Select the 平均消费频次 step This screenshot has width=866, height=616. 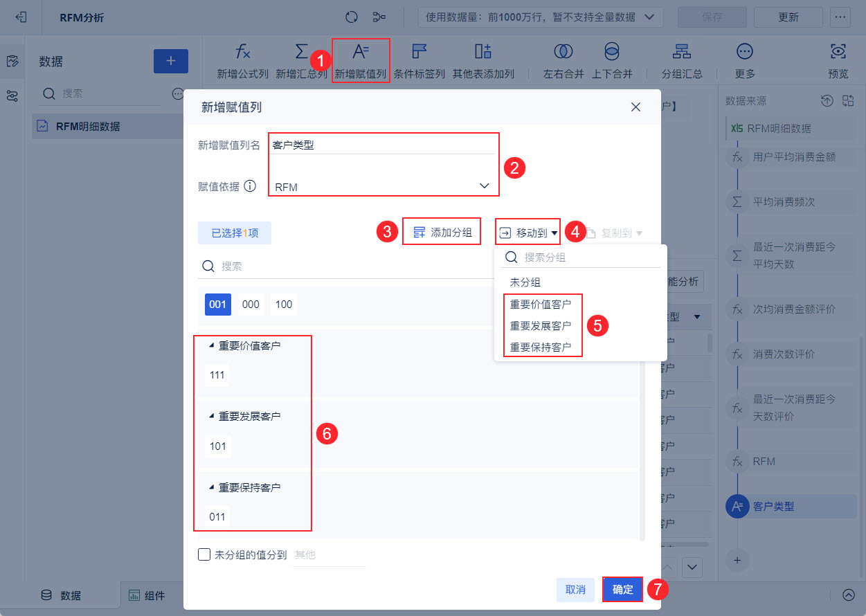point(791,202)
